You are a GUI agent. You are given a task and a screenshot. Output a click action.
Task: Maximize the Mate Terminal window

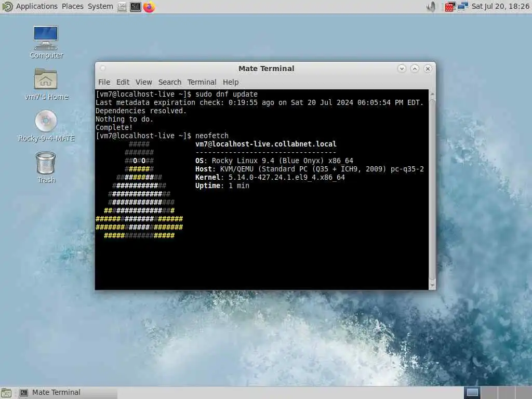click(415, 69)
